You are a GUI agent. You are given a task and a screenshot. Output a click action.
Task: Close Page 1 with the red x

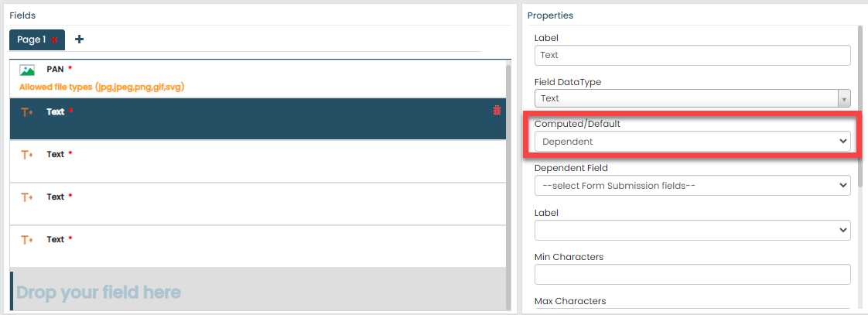tap(55, 39)
